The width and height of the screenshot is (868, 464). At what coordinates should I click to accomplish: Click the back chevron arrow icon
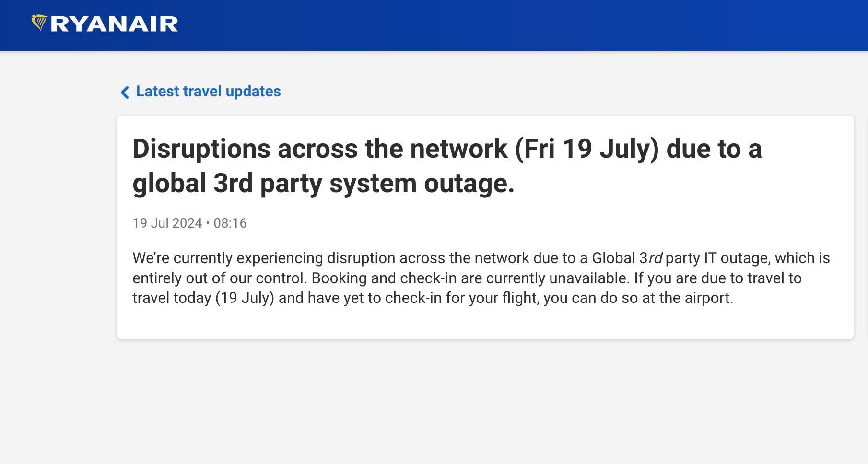click(x=125, y=92)
